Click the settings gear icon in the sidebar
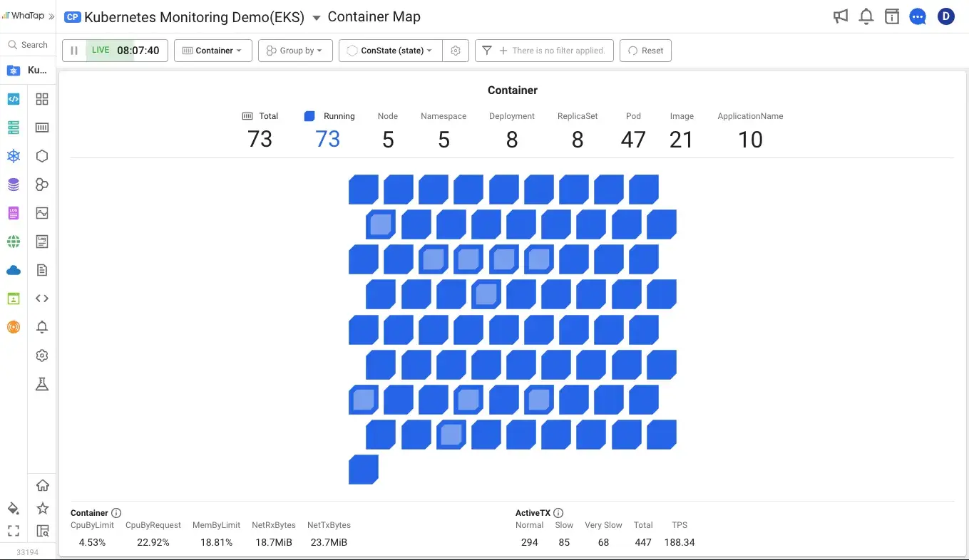The width and height of the screenshot is (969, 560). tap(41, 355)
